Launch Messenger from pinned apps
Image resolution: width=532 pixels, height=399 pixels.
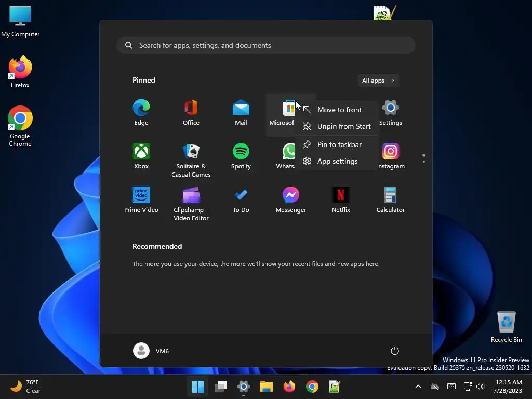291,200
